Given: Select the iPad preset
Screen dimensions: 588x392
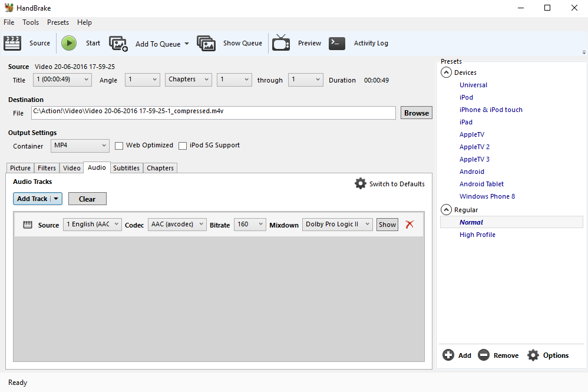Looking at the screenshot, I should [x=466, y=122].
